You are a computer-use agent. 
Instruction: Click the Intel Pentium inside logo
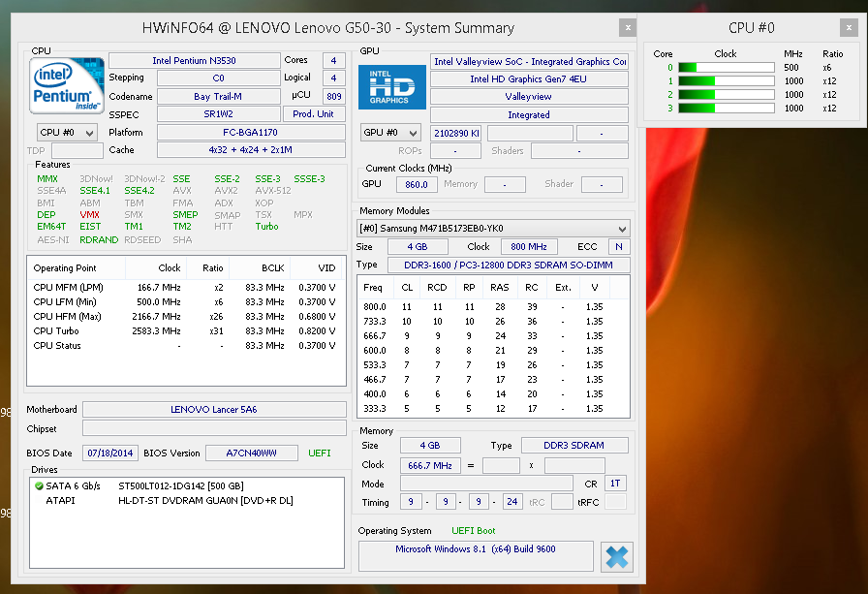pyautogui.click(x=67, y=86)
